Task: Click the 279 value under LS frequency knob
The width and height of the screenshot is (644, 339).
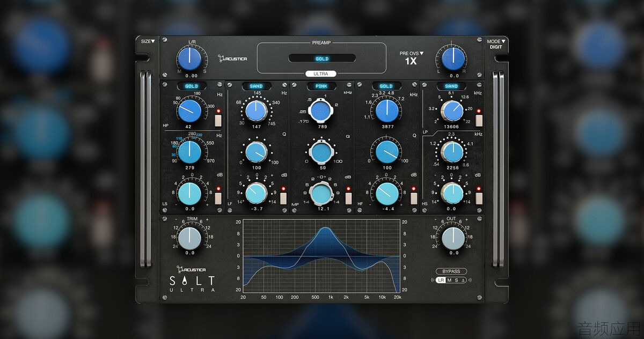Action: 189,168
